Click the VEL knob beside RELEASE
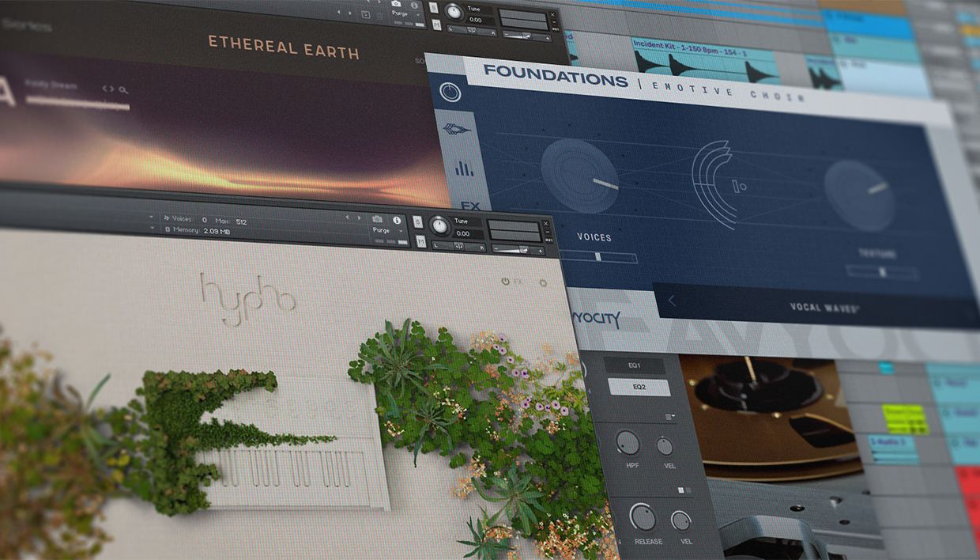This screenshot has width=980, height=560. click(x=681, y=520)
